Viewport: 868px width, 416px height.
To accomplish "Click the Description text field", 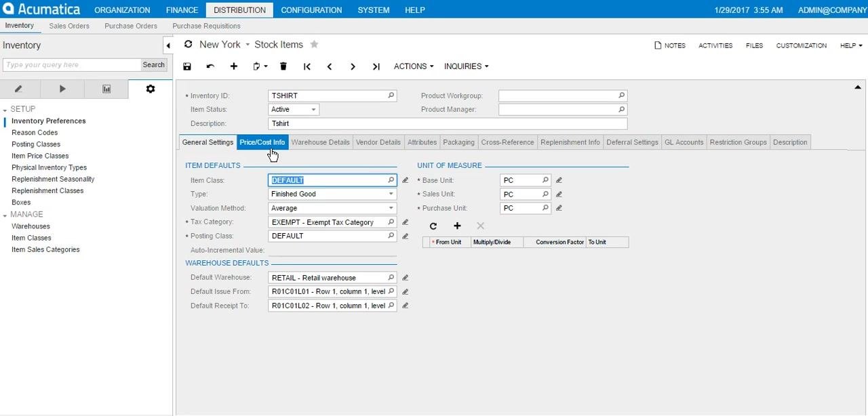I will tap(448, 124).
